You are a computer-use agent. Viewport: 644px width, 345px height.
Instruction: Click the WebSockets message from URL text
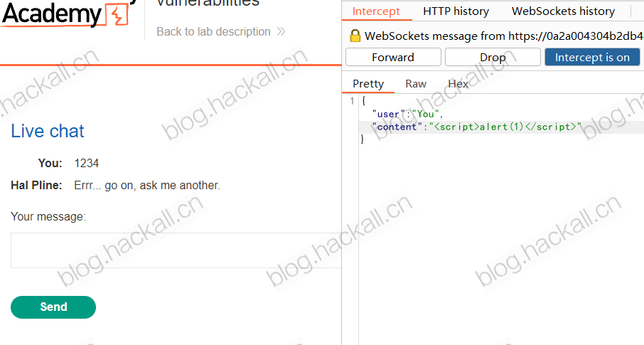point(504,36)
